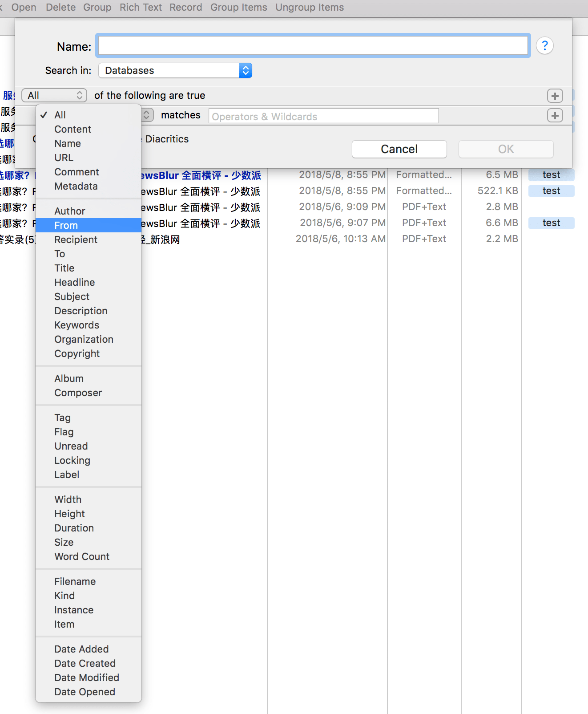Select From in the criteria menu
The width and height of the screenshot is (588, 714).
[x=66, y=225]
